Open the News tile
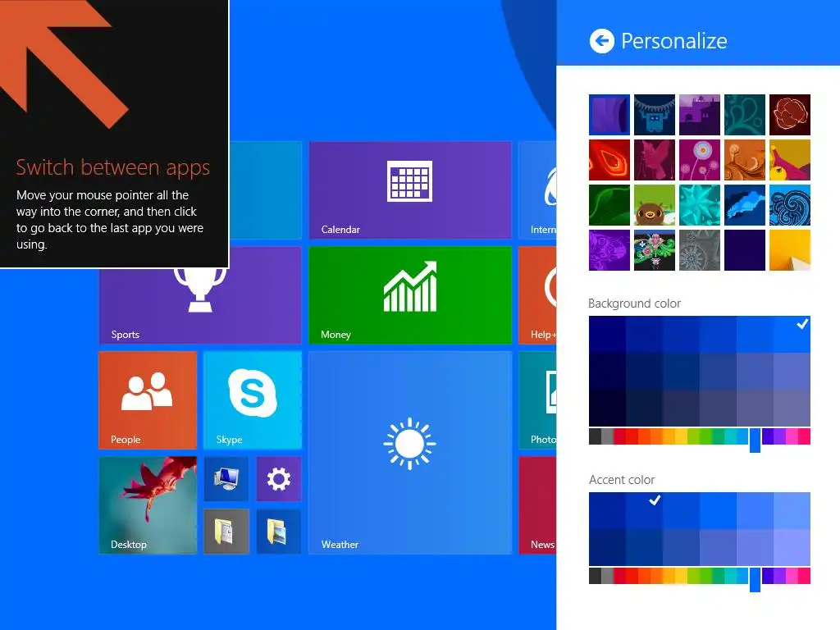Screen dimensions: 840x630 pyautogui.click(x=538, y=505)
